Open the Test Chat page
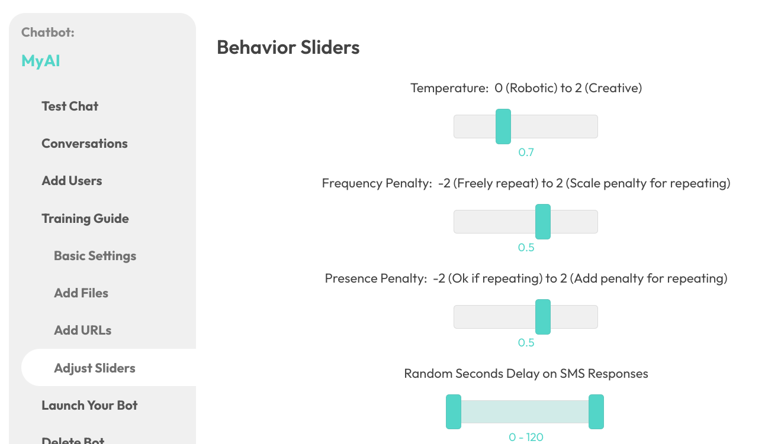The width and height of the screenshot is (768, 444). pyautogui.click(x=69, y=106)
